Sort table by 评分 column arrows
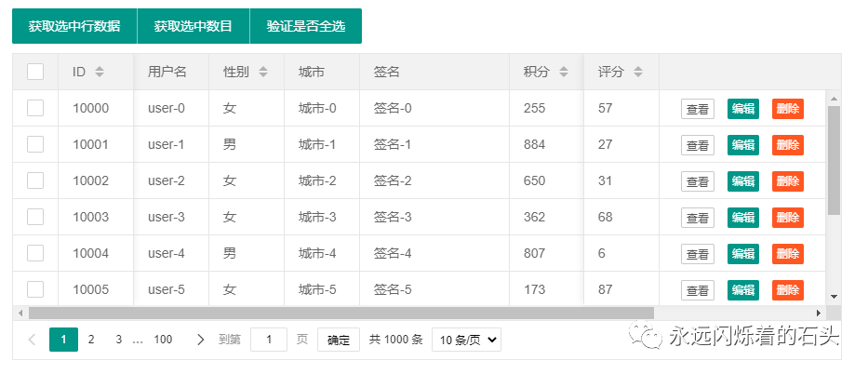The width and height of the screenshot is (868, 374). [x=638, y=72]
